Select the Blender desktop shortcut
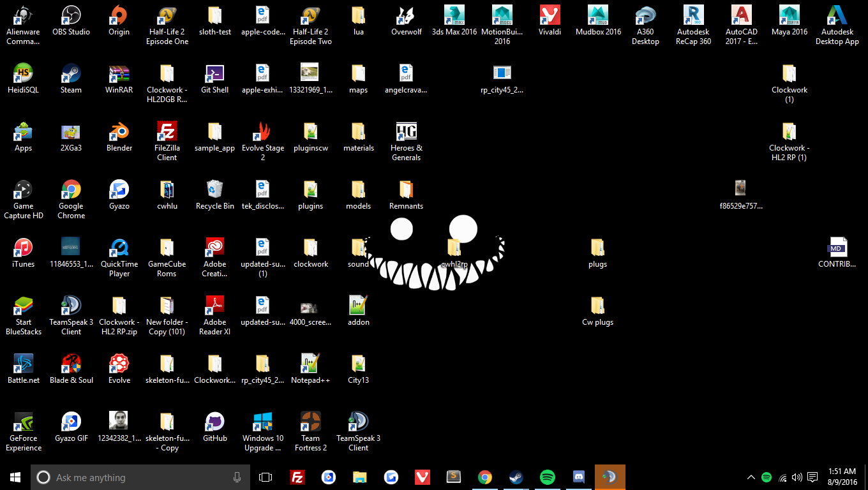The image size is (868, 490). pyautogui.click(x=119, y=137)
